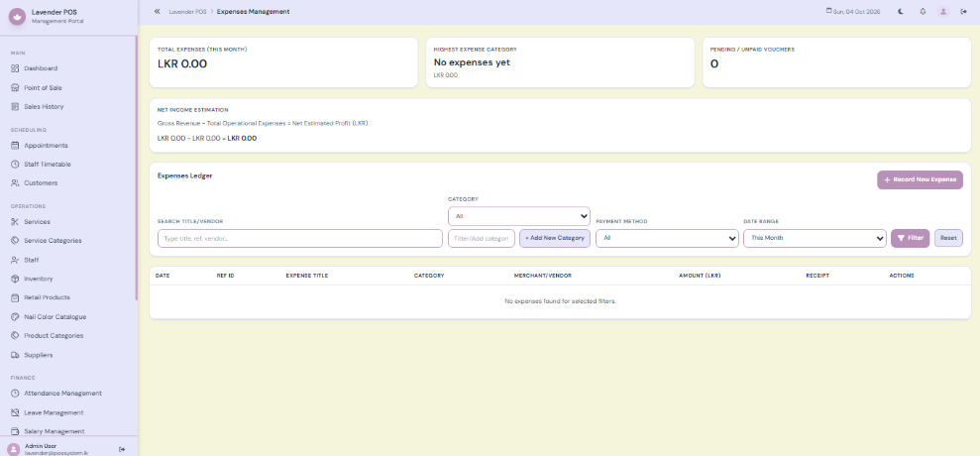Click the Sales History icon
Screen dimensions: 980x456
pyautogui.click(x=15, y=107)
